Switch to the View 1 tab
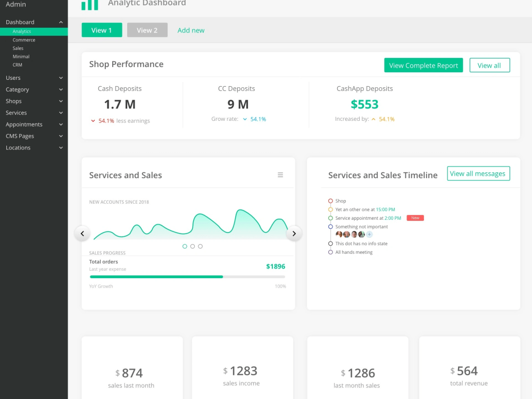The height and width of the screenshot is (399, 532). 102,30
